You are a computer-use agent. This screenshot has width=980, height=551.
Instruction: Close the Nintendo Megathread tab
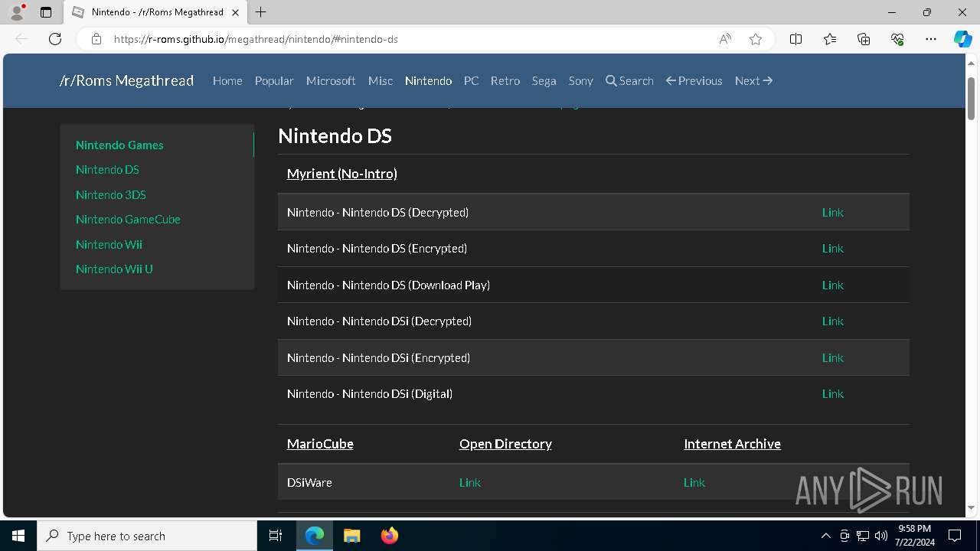click(x=234, y=12)
